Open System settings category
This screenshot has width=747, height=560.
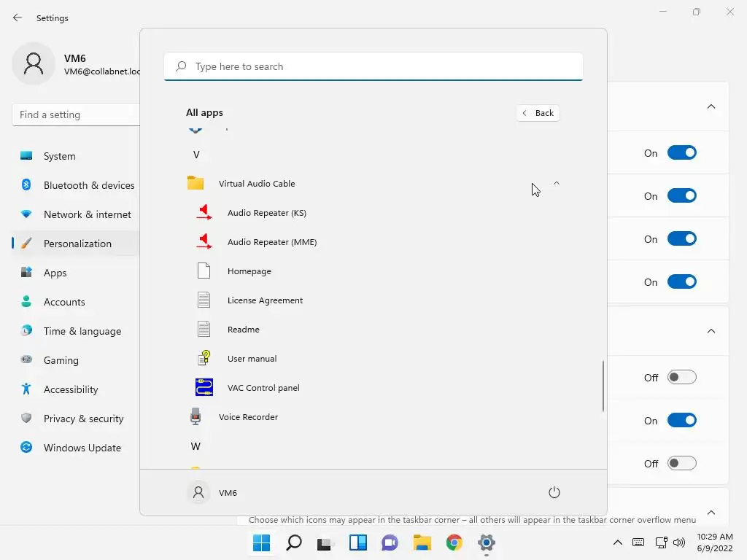point(76,156)
